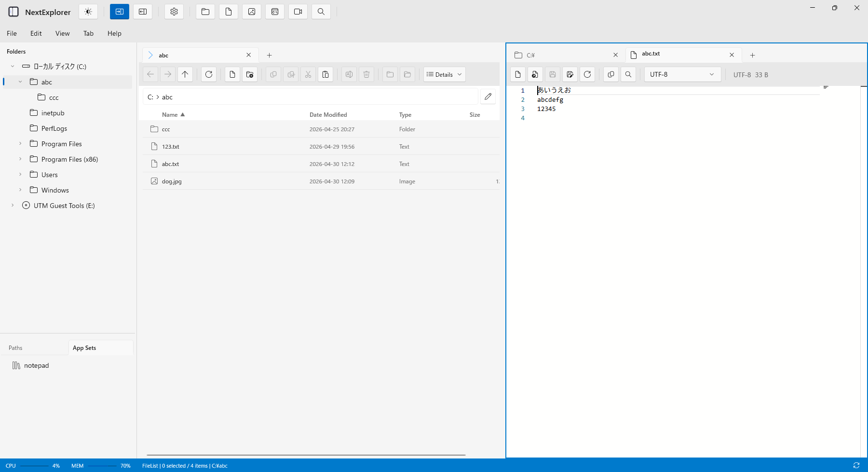Sort by the Date Modified column header

[x=328, y=114]
